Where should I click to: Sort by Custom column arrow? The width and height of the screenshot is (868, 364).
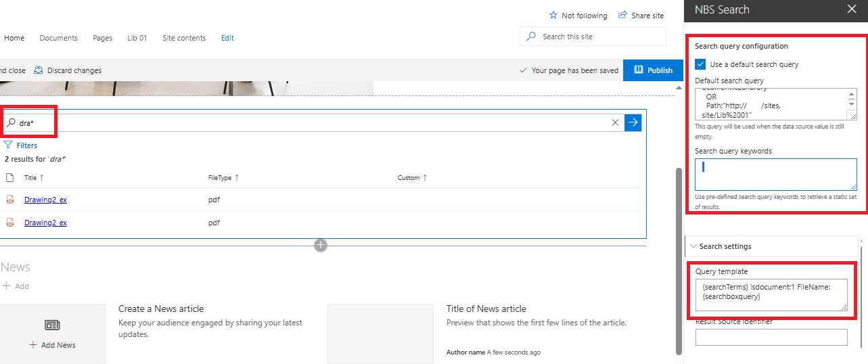(x=425, y=178)
